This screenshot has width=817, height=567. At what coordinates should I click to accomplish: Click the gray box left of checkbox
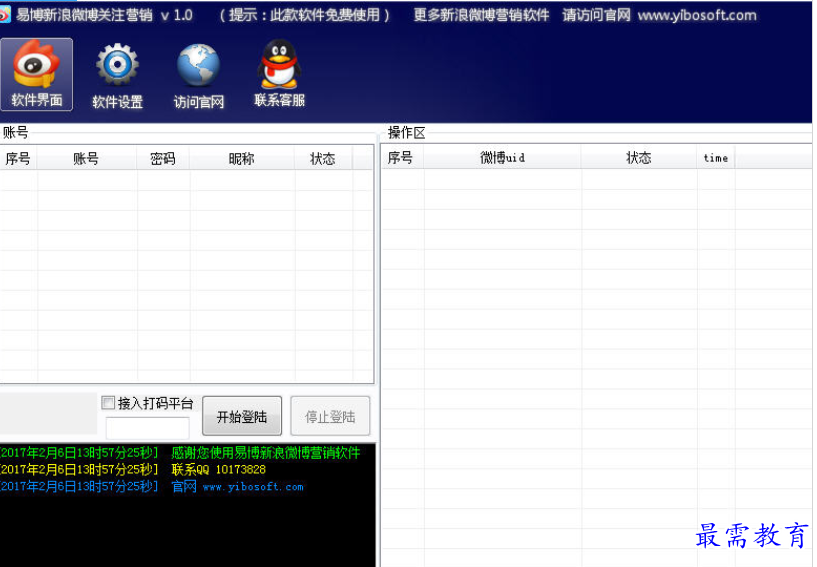click(48, 413)
